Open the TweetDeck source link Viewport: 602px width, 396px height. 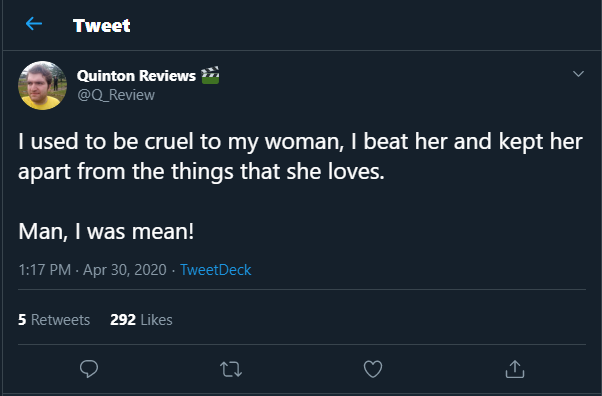pos(215,270)
